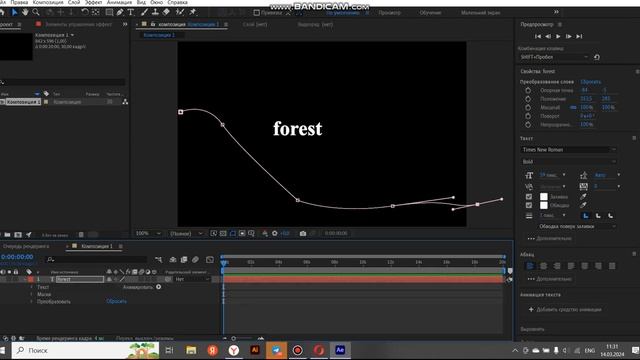Pick the fill color with eyedropper
This screenshot has width=640, height=360.
click(x=584, y=196)
